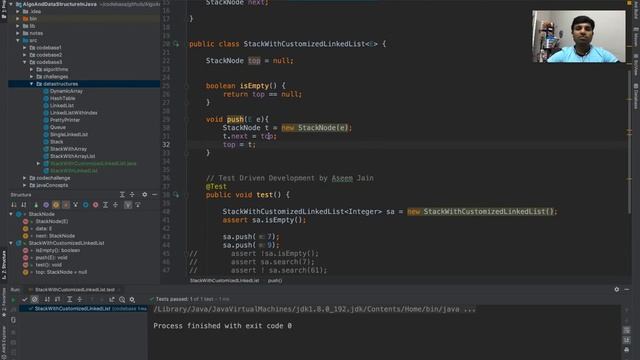Open DynamicArray class file

click(66, 91)
